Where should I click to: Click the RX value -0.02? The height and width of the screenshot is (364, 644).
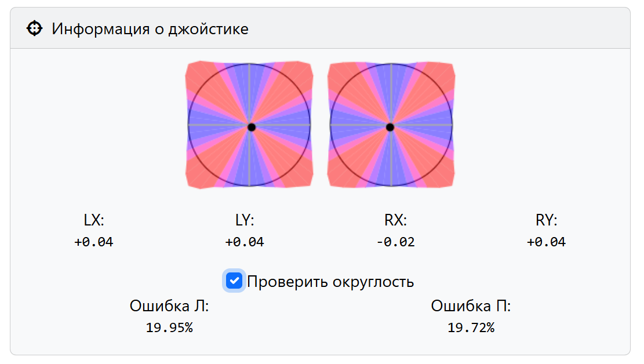click(x=396, y=242)
